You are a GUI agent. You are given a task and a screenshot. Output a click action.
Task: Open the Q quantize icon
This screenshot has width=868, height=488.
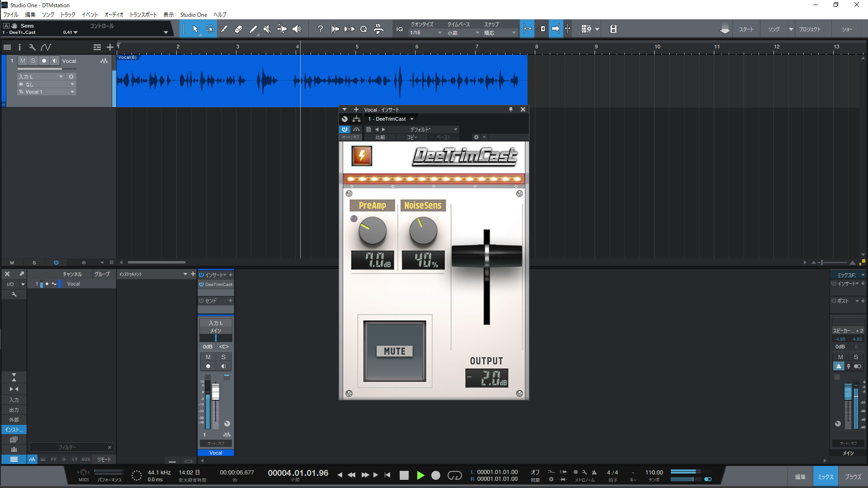[363, 29]
